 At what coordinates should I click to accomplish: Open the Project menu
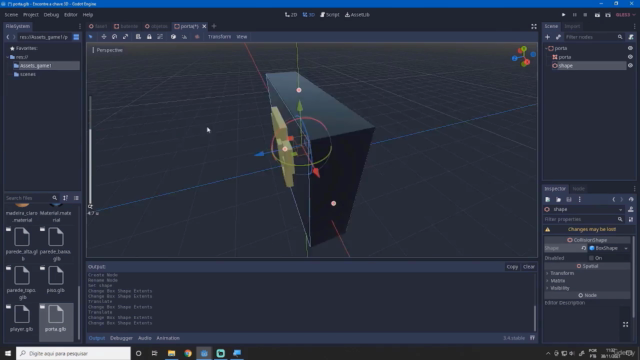(31, 15)
